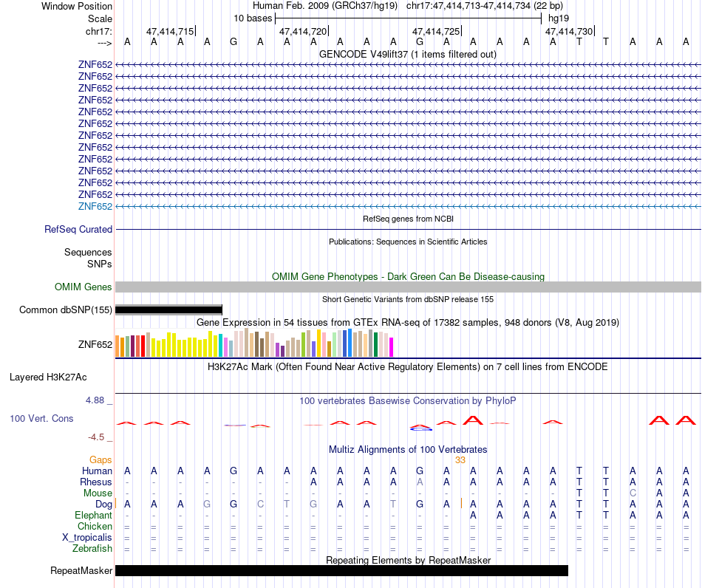Click the black RepeatMasker element bar
Image resolution: width=702 pixels, height=588 pixels.
pyautogui.click(x=341, y=570)
